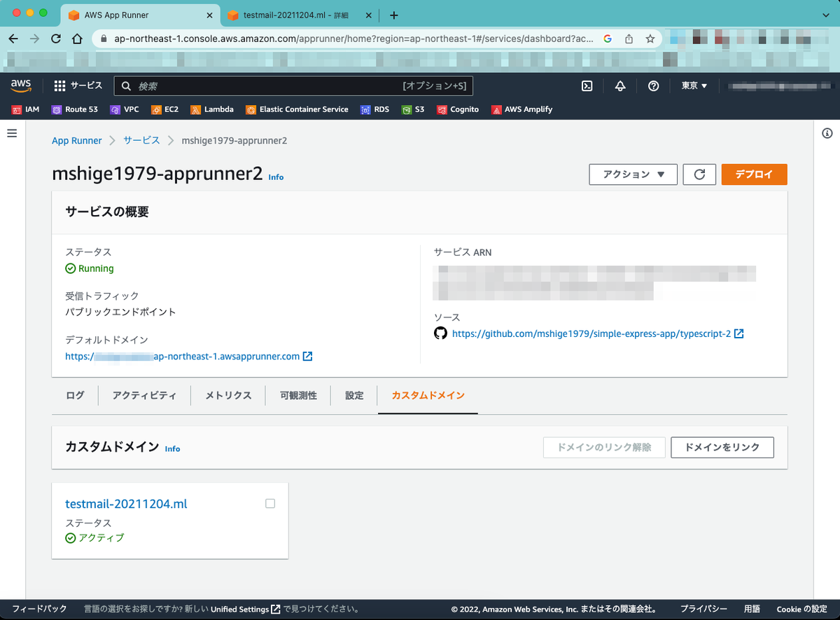Switch to the メトリクス tab

(x=228, y=395)
